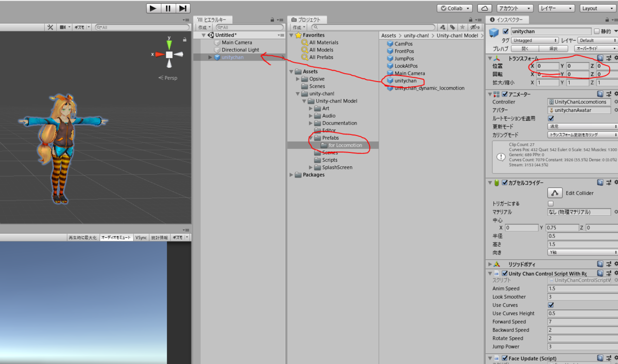
Task: Lock the Inspector panel with padlock icon
Action: tap(607, 20)
